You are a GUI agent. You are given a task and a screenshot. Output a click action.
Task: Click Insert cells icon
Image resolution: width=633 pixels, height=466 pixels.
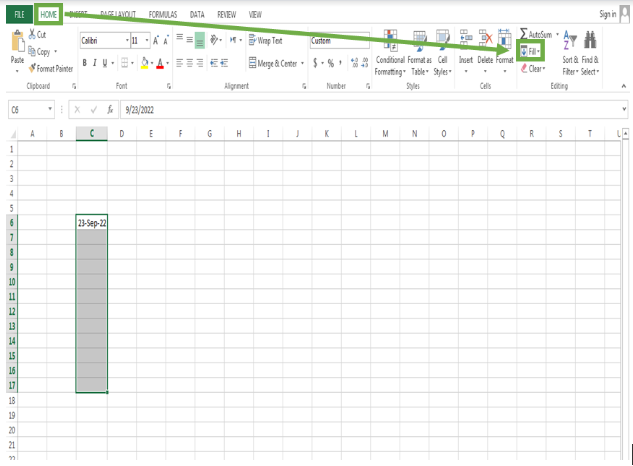[466, 39]
